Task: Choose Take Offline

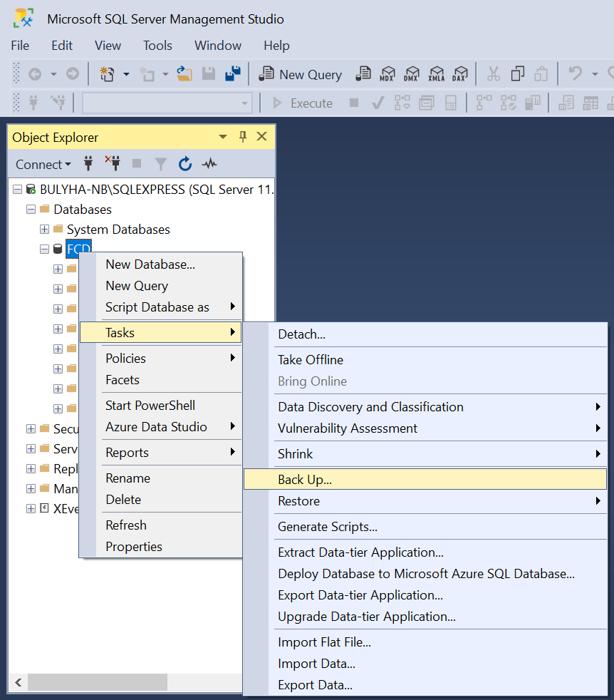Action: pos(425,360)
